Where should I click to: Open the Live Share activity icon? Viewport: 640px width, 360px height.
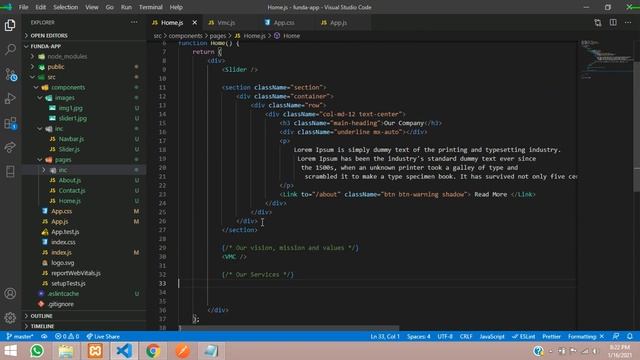[x=10, y=147]
